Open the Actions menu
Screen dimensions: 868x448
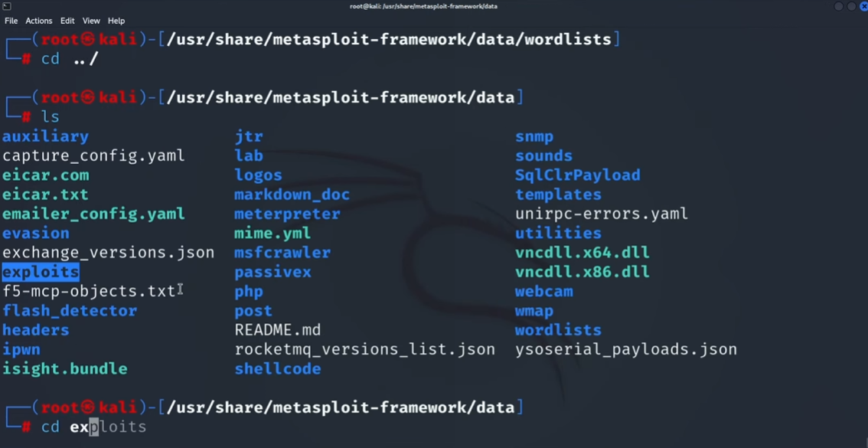tap(38, 21)
